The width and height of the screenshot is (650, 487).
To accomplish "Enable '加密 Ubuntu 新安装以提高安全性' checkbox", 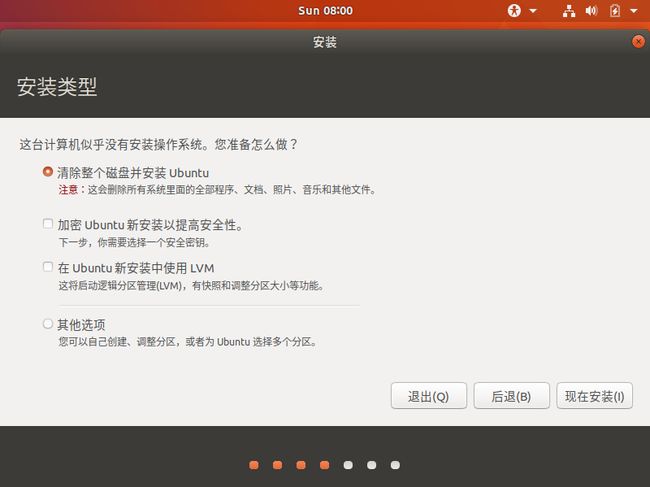I will tap(48, 224).
